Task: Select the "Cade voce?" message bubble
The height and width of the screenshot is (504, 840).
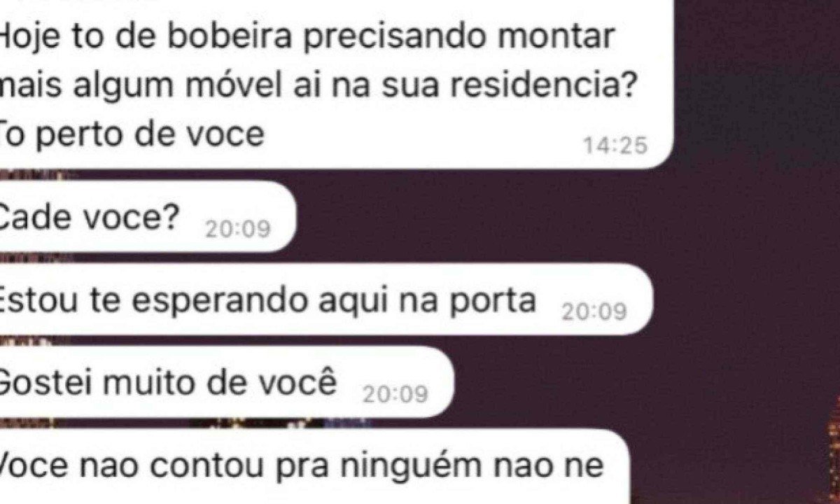Action: [147, 216]
